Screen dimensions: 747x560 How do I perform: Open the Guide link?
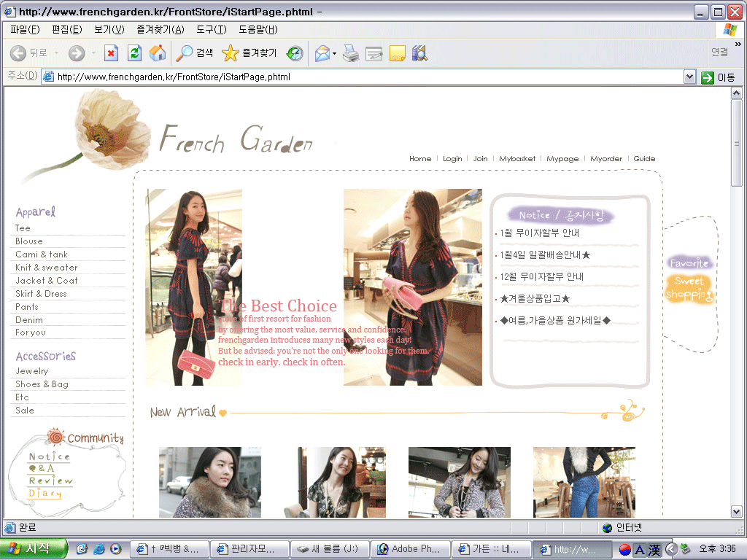[x=644, y=158]
